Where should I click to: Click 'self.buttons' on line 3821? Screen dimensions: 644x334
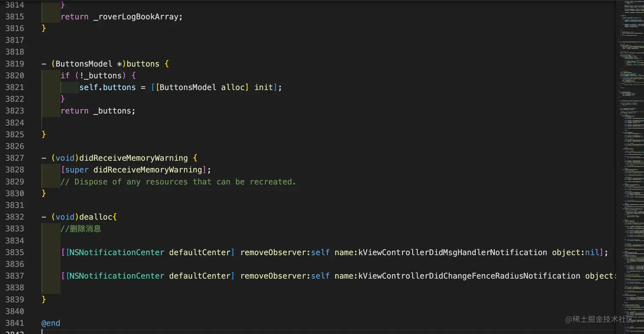pyautogui.click(x=107, y=87)
